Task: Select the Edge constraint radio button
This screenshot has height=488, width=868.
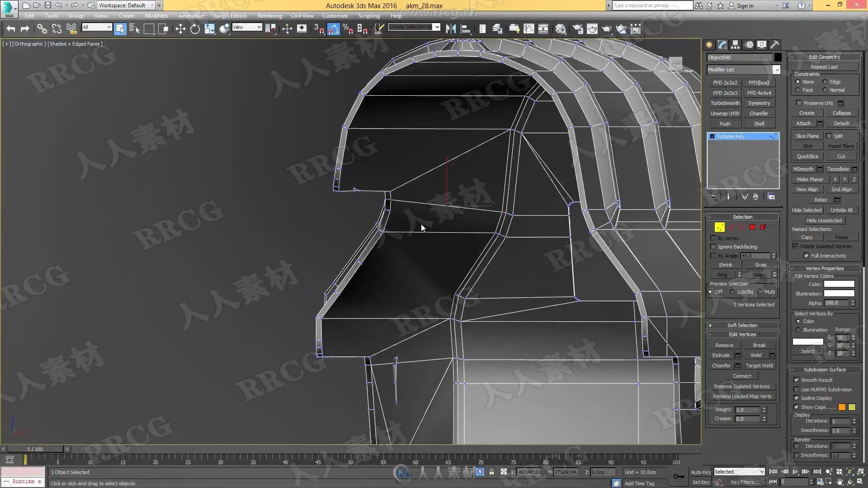Action: pos(825,82)
